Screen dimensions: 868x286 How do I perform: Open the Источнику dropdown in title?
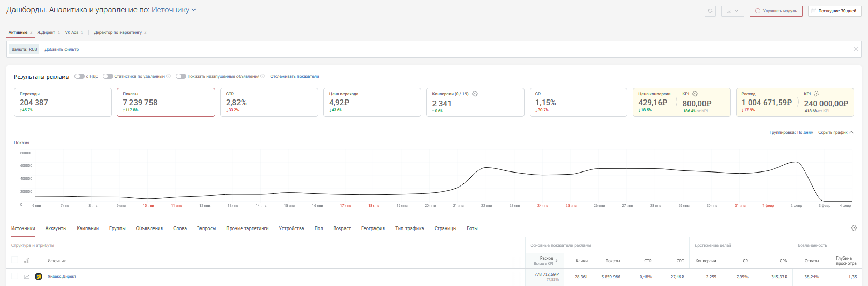(x=174, y=10)
